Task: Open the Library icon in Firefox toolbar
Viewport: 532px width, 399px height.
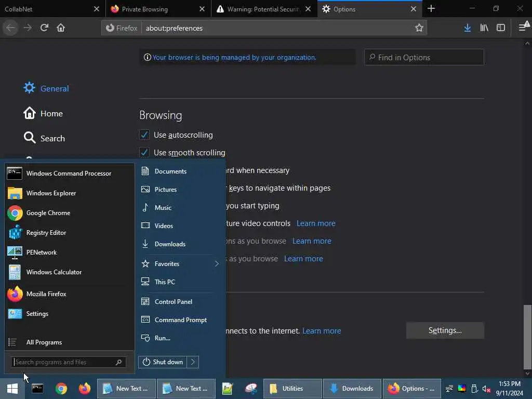Action: pos(484,28)
